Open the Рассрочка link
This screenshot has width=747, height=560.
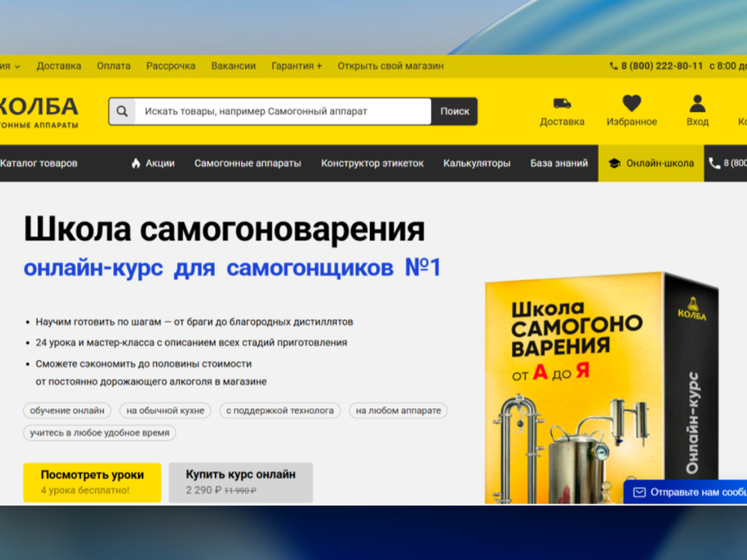tap(171, 66)
